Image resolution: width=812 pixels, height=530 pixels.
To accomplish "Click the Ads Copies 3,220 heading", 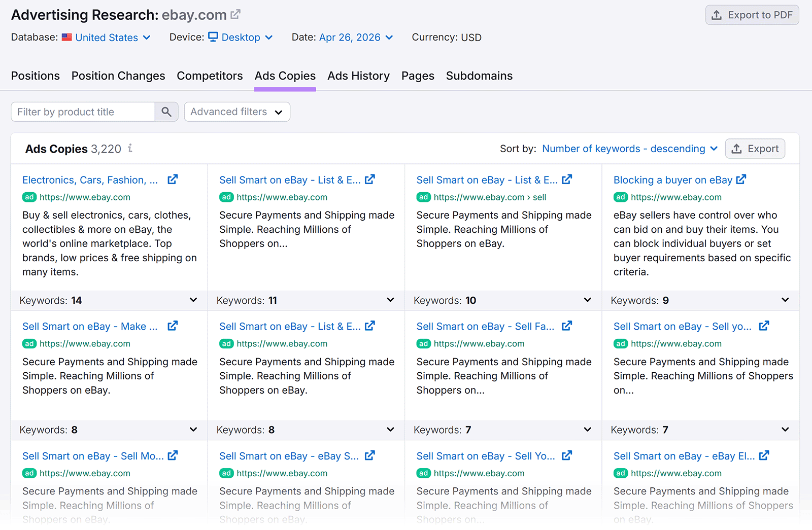I will [x=73, y=149].
